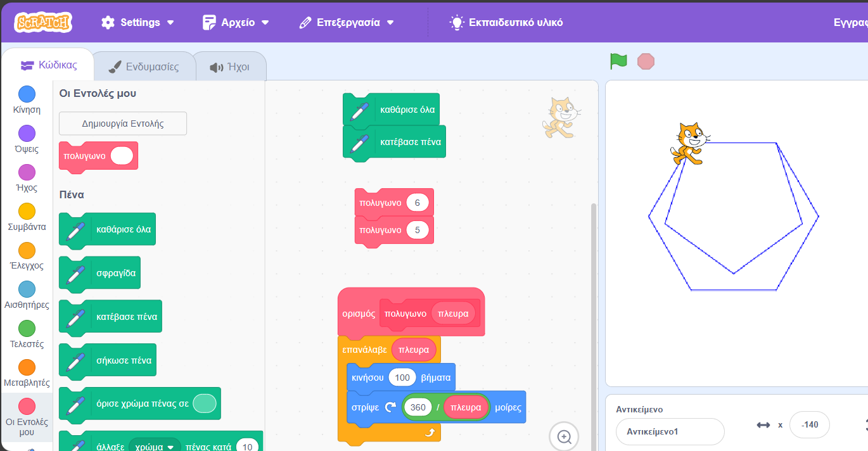Open Εκπαιδευτικό υλικό tutorials
This screenshot has width=868, height=451.
point(506,22)
